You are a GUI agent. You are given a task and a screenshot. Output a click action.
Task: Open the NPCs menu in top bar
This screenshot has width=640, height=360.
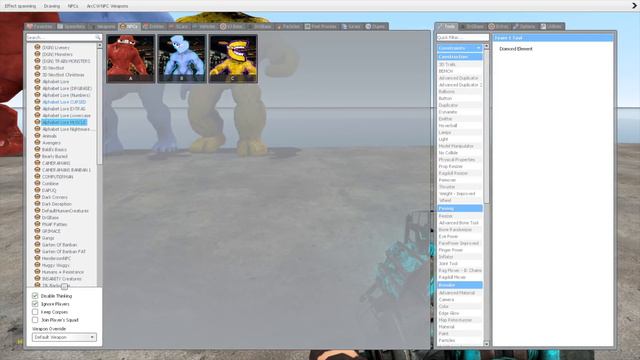click(x=73, y=6)
